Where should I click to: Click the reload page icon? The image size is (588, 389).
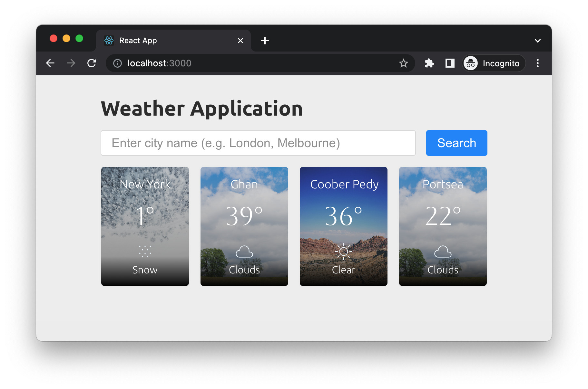click(x=92, y=63)
